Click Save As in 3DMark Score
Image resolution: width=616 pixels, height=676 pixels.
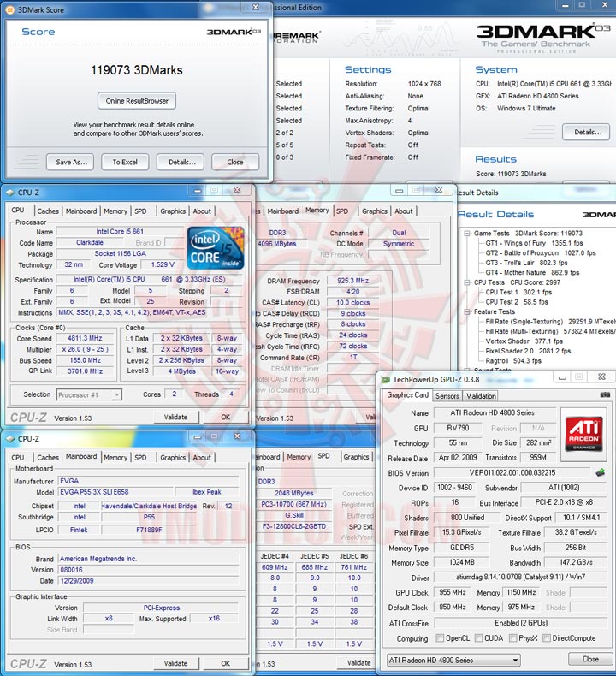point(70,162)
